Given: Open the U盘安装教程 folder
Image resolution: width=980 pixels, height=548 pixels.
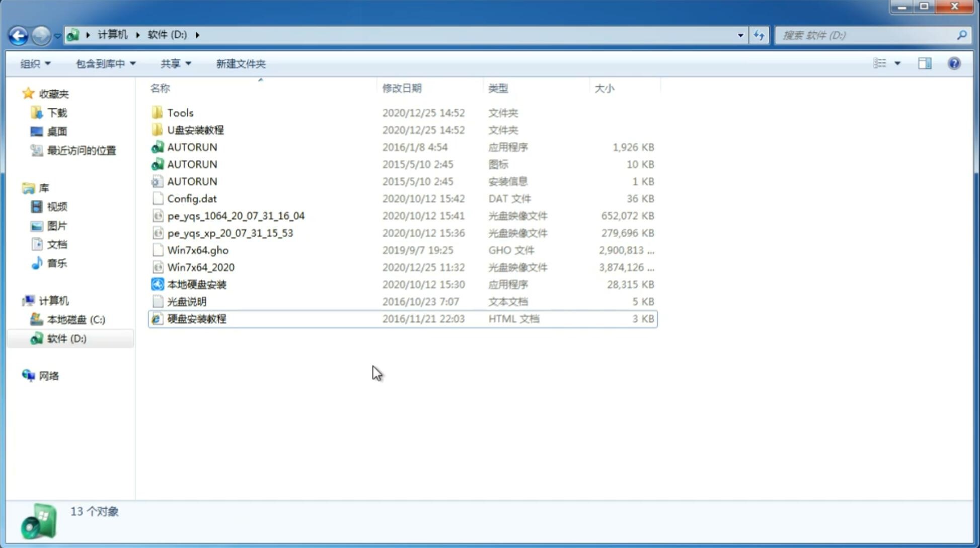Looking at the screenshot, I should (x=196, y=129).
